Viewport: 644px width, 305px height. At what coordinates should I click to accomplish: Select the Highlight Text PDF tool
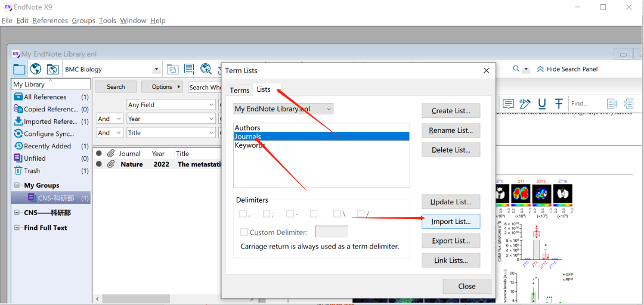[x=525, y=103]
